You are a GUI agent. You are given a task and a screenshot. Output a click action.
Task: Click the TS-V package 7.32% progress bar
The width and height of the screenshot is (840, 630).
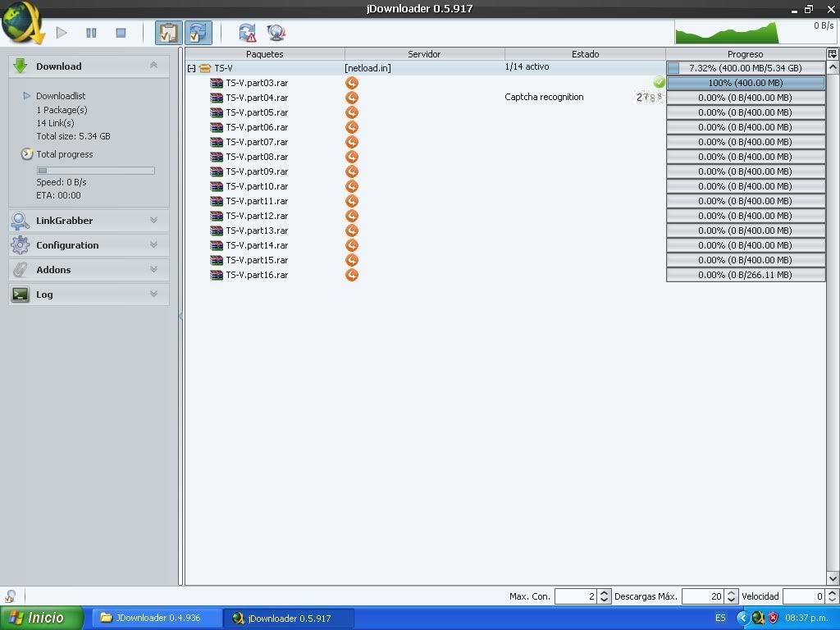tap(745, 68)
